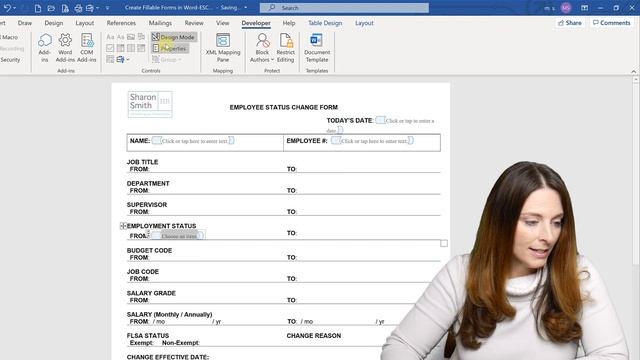Open the Comments pane button
The height and width of the screenshot is (360, 640).
tap(611, 23)
